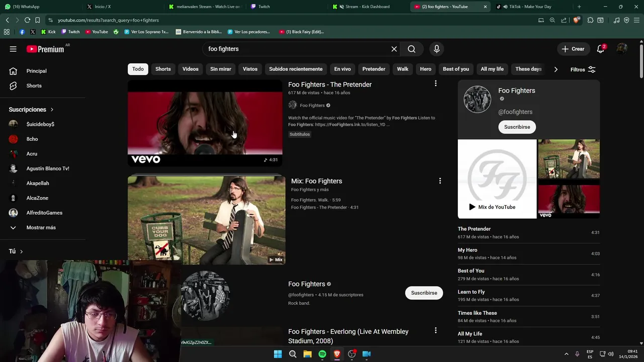
Task: Start voice search with the microphone icon
Action: click(437, 49)
